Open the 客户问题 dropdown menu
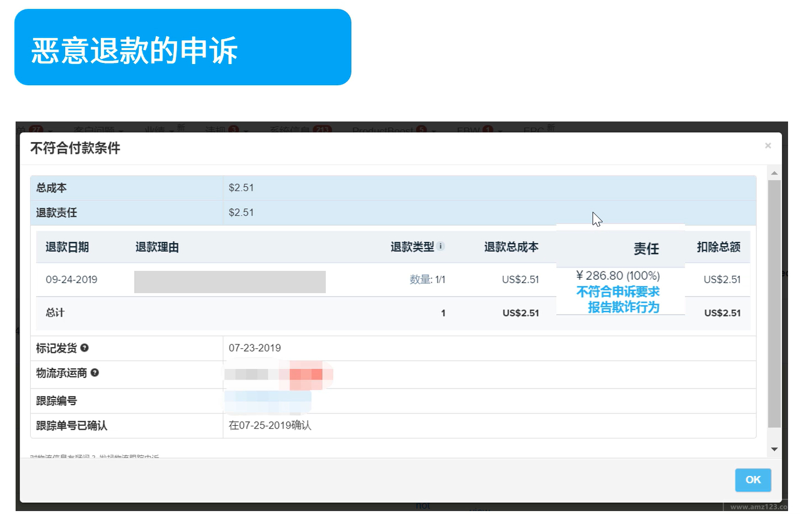 click(x=98, y=129)
